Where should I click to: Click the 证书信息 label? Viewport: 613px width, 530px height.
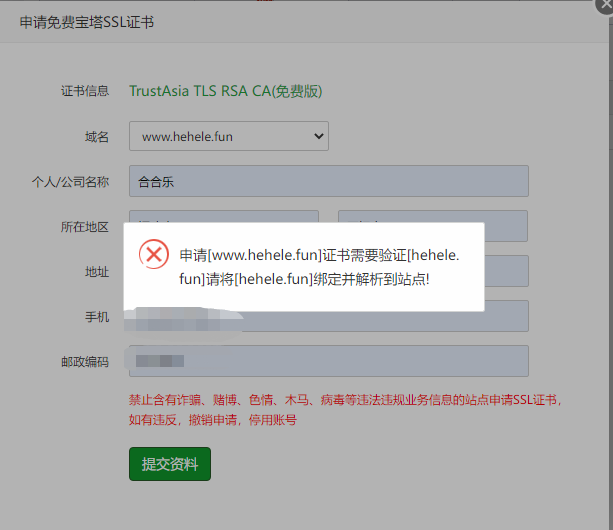tap(85, 91)
